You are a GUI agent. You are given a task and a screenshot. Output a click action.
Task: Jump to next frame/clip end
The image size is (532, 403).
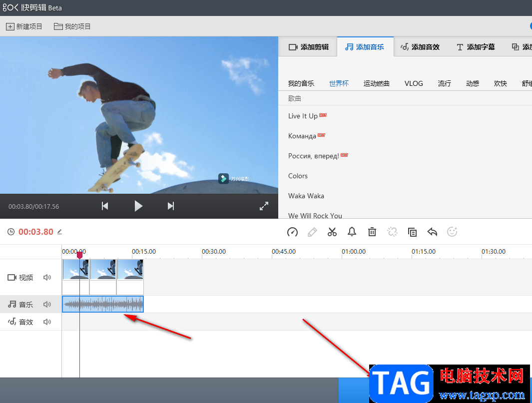(171, 206)
